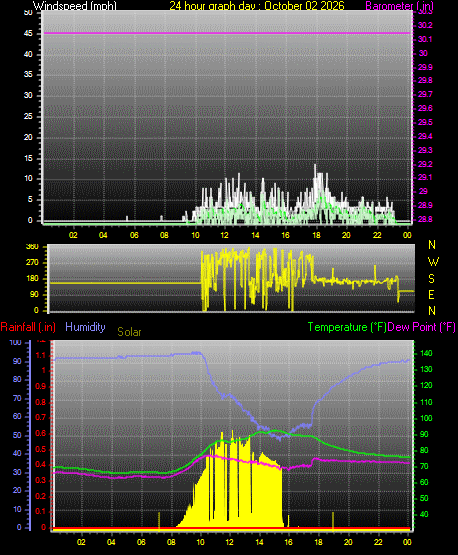This screenshot has width=458, height=555.
Task: Click the 0.2 value on red rainfall axis
Action: (41, 496)
